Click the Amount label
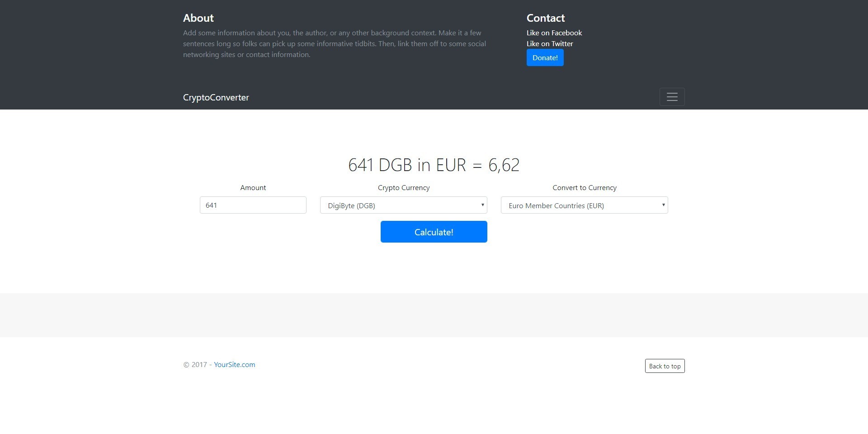The height and width of the screenshot is (434, 868). click(x=253, y=187)
